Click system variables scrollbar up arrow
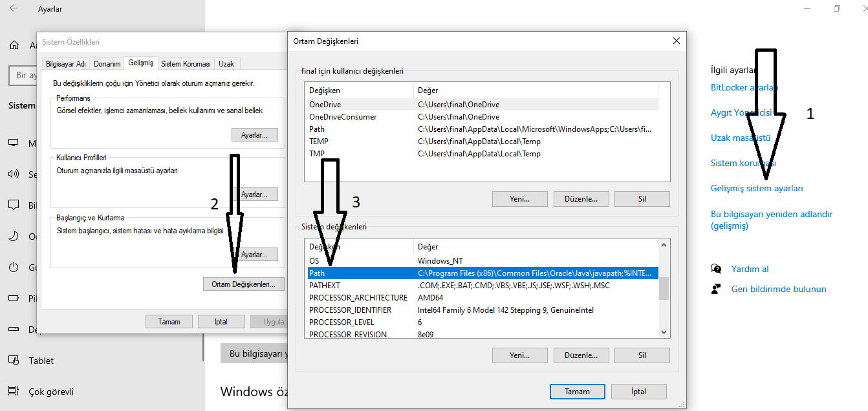 [x=664, y=245]
